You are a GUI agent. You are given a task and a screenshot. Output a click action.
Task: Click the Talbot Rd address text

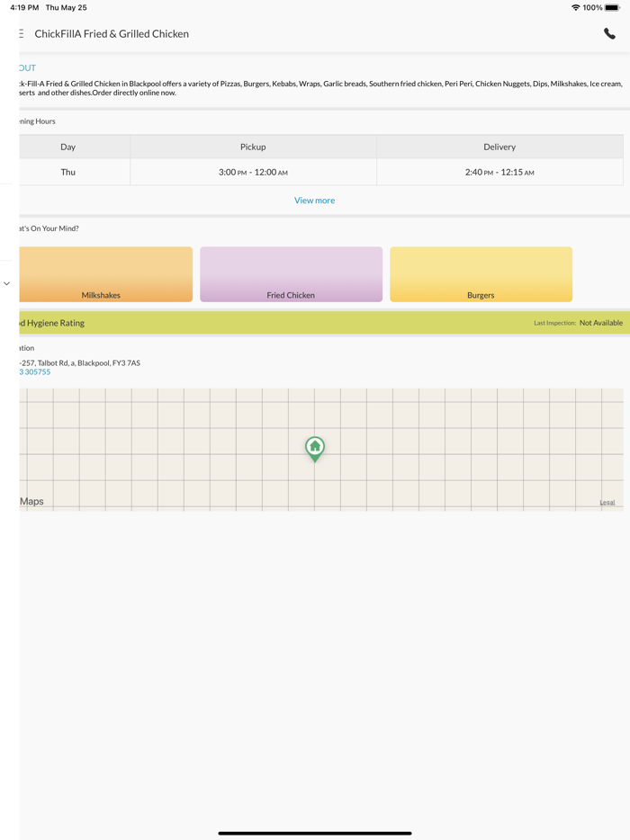pos(80,363)
